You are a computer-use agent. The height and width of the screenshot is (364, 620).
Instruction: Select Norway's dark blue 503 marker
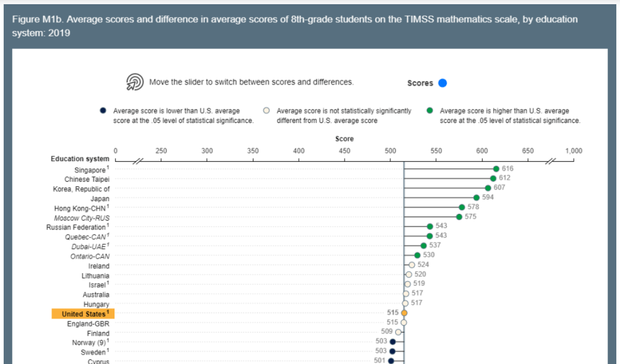coord(393,342)
